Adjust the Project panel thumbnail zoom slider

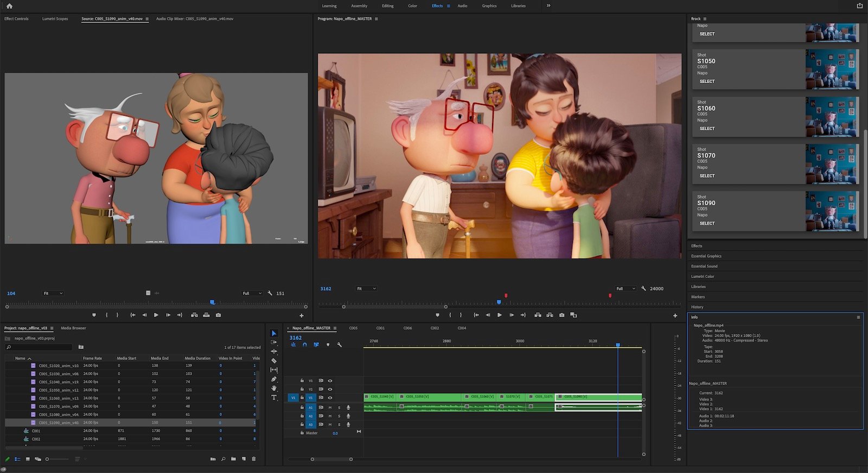47,459
